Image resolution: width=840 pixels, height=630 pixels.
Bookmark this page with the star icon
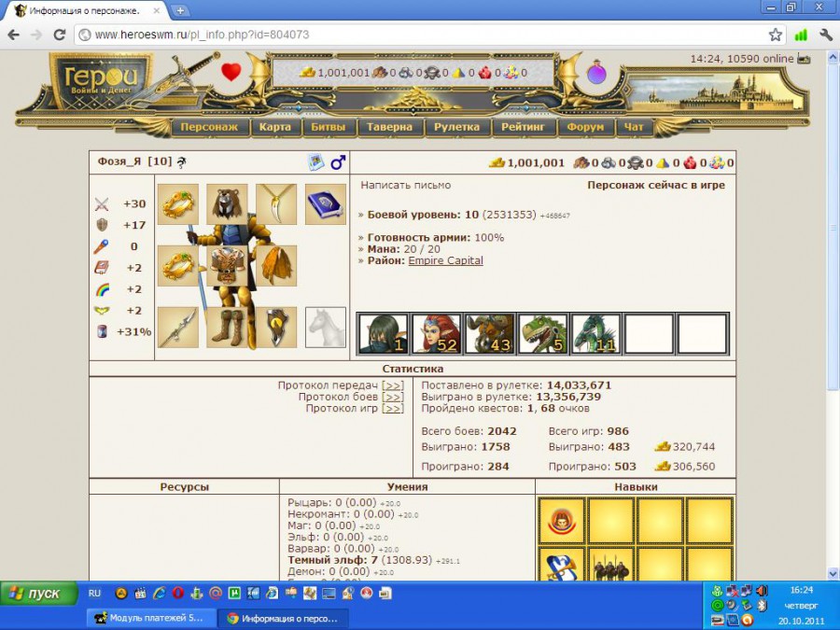click(775, 35)
